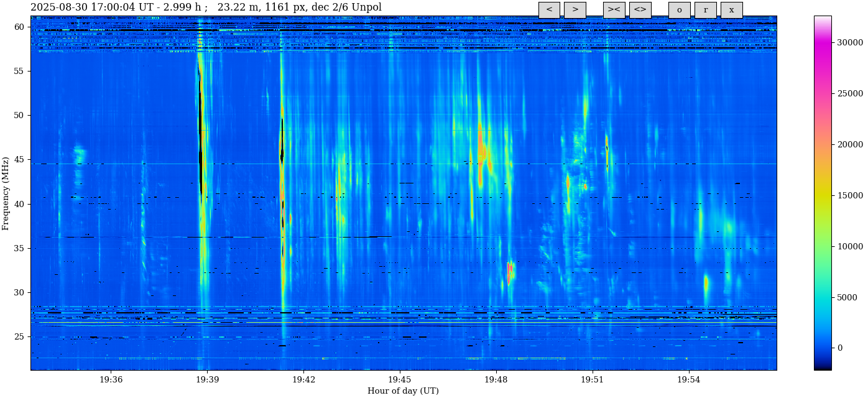Select the yellow colorbar level near 15000

(823, 195)
